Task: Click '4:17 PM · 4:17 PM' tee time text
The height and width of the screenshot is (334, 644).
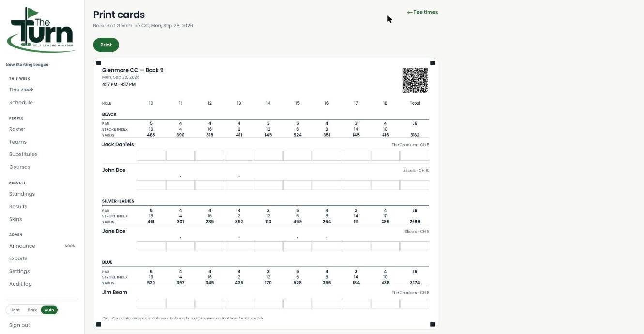Action: [x=119, y=84]
